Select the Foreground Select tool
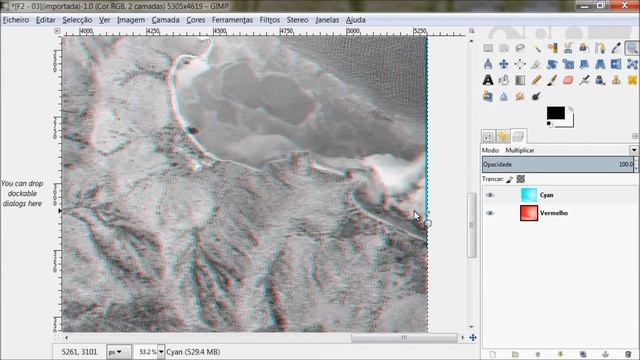640x360 pixels. pos(584,48)
